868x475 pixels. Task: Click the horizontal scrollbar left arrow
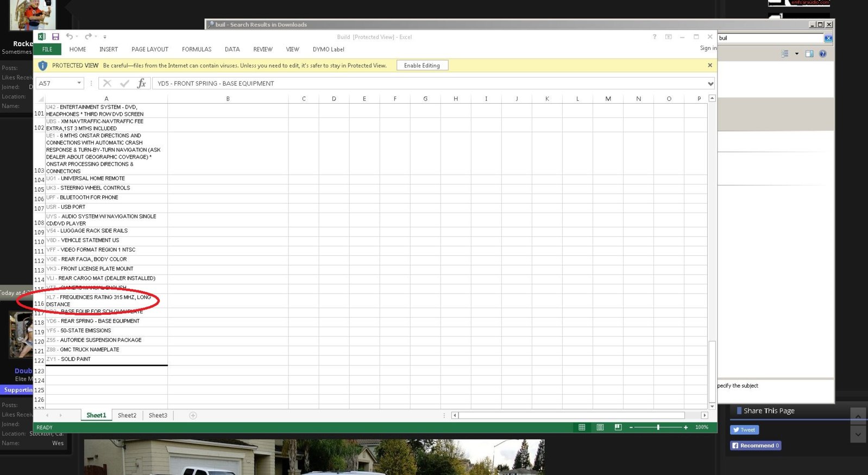pyautogui.click(x=455, y=415)
